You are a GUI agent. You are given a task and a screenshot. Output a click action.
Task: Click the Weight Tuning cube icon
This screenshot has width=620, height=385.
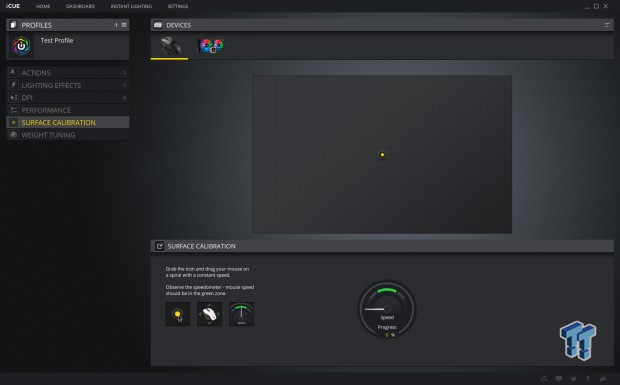point(13,135)
